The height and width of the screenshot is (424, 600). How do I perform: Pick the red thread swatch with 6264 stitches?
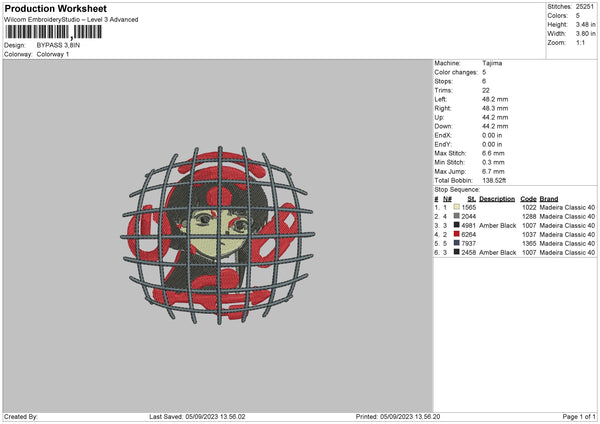pos(458,235)
